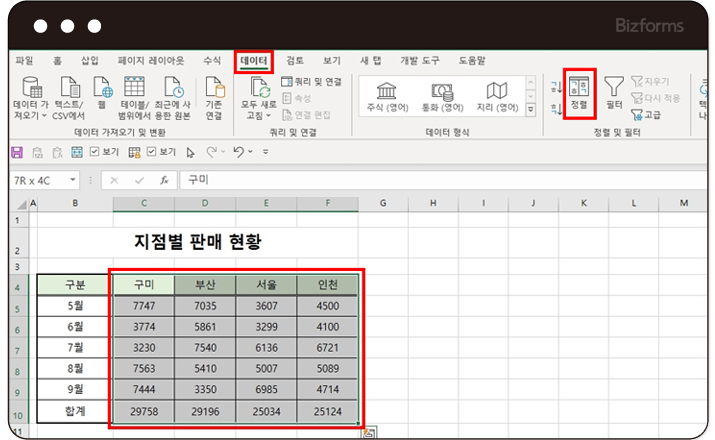Switch to the 수식 ribbon tab
Screen dimensions: 715x440
coord(212,61)
